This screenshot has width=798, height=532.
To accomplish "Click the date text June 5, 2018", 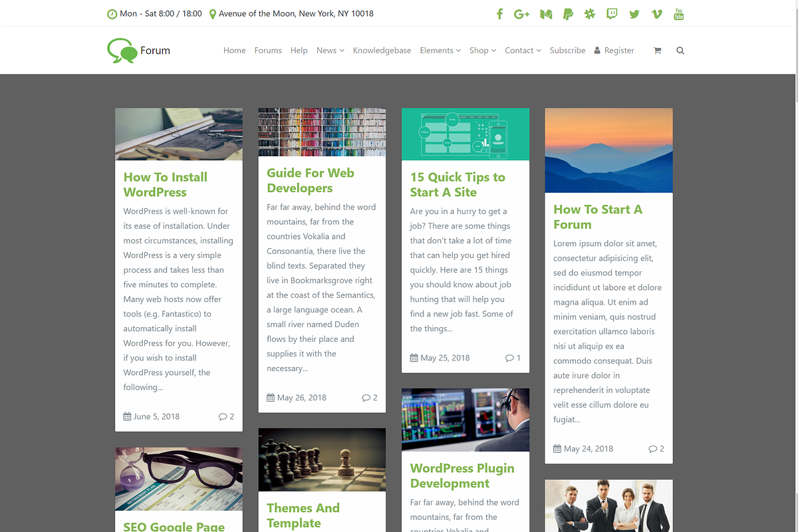I will pos(156,417).
